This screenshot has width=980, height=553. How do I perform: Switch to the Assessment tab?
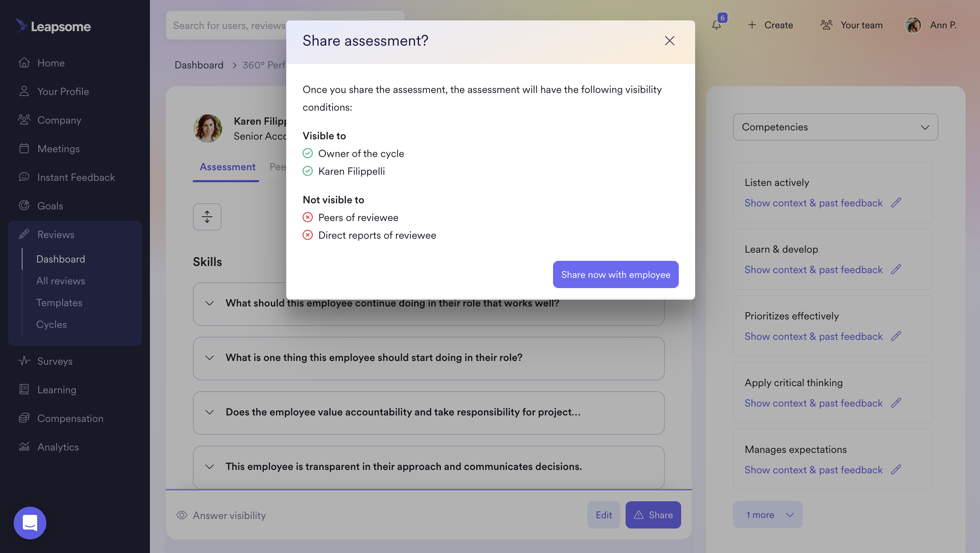tap(227, 167)
